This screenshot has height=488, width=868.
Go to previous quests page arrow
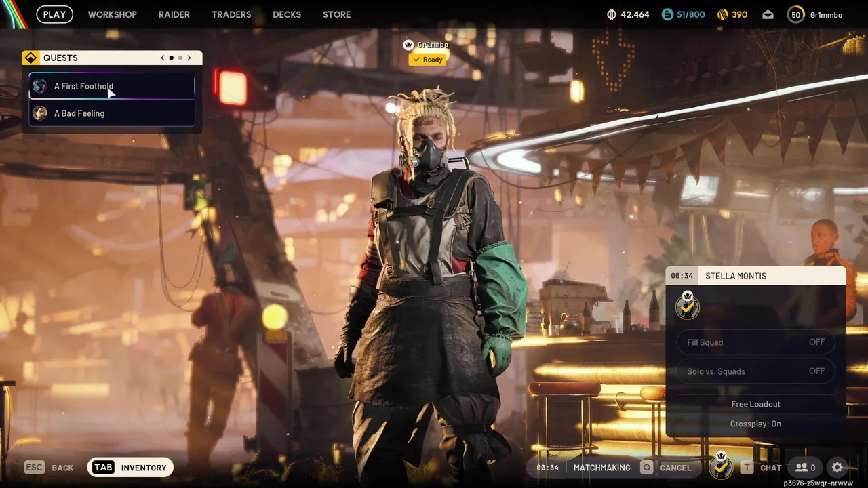coord(163,58)
